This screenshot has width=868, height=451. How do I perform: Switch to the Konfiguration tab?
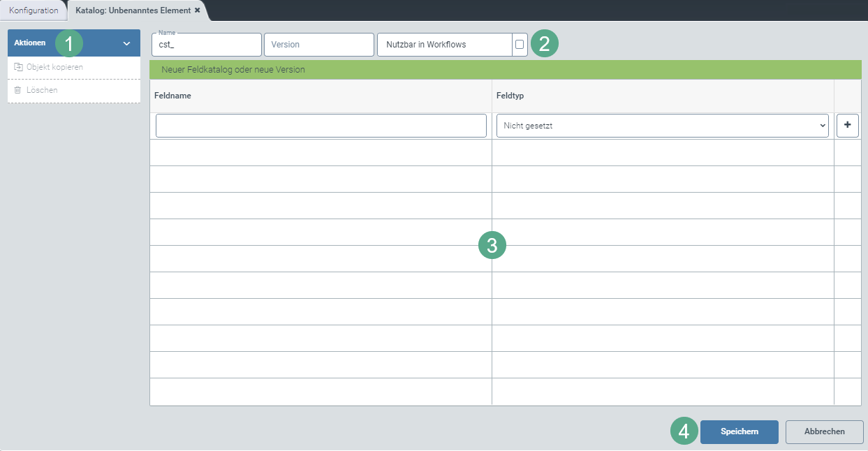click(x=34, y=10)
